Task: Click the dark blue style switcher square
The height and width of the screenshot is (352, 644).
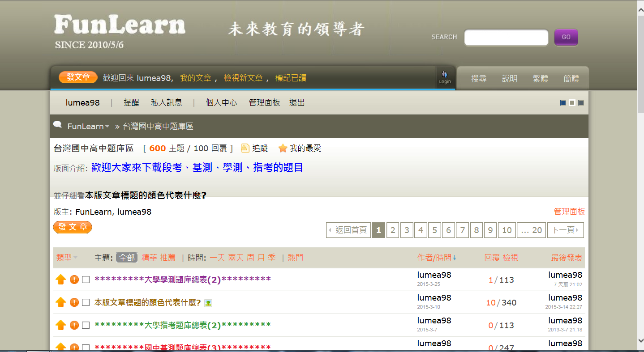Action: click(563, 103)
